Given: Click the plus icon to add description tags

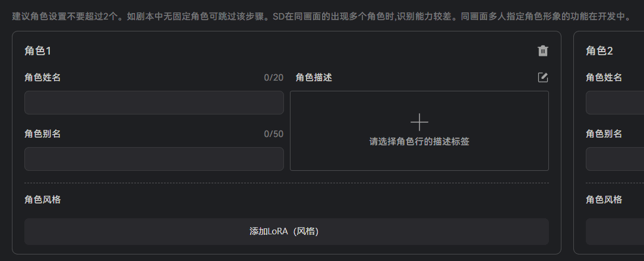Looking at the screenshot, I should (419, 122).
